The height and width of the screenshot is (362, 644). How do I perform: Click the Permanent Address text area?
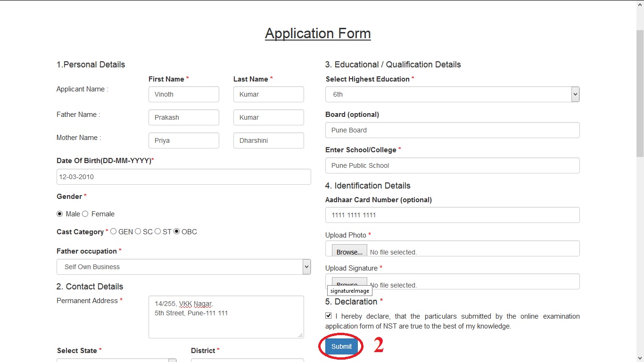coord(226,317)
